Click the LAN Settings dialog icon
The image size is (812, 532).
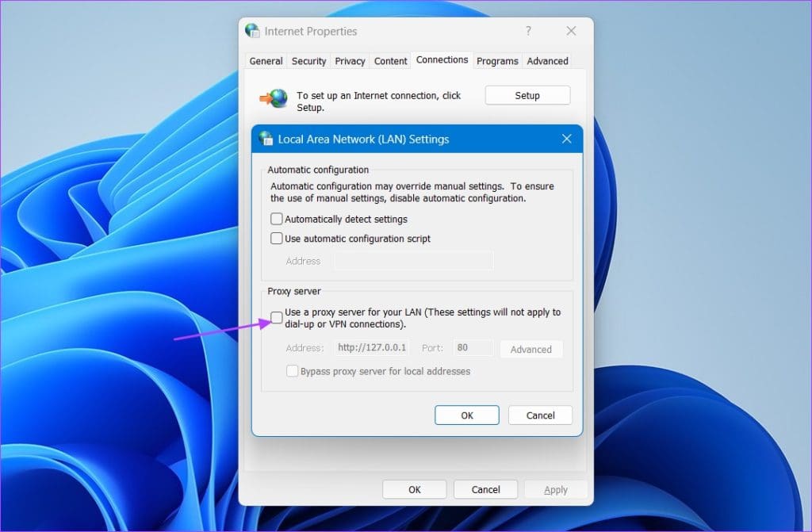(266, 138)
